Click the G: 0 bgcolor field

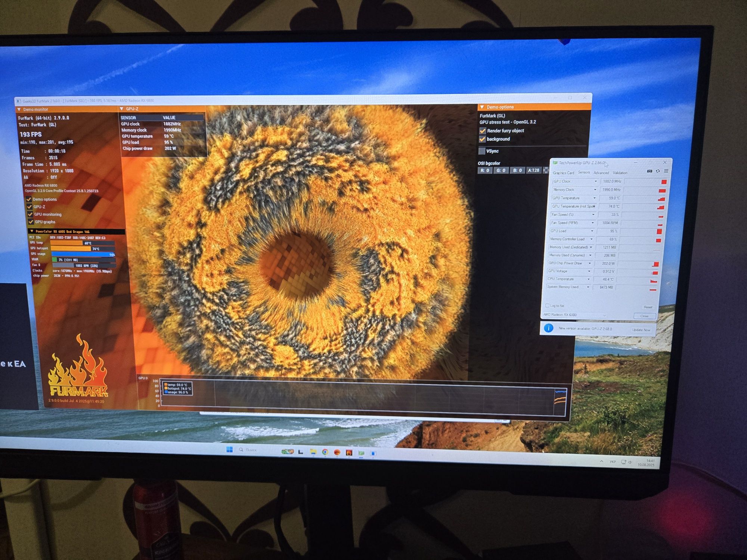point(501,171)
